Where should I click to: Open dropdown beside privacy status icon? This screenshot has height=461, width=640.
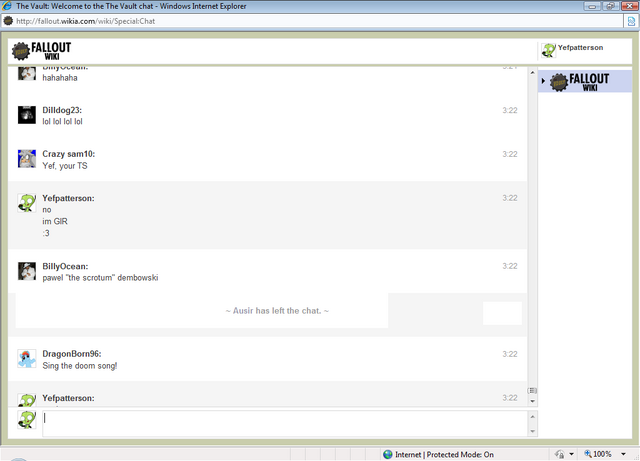[x=571, y=454]
